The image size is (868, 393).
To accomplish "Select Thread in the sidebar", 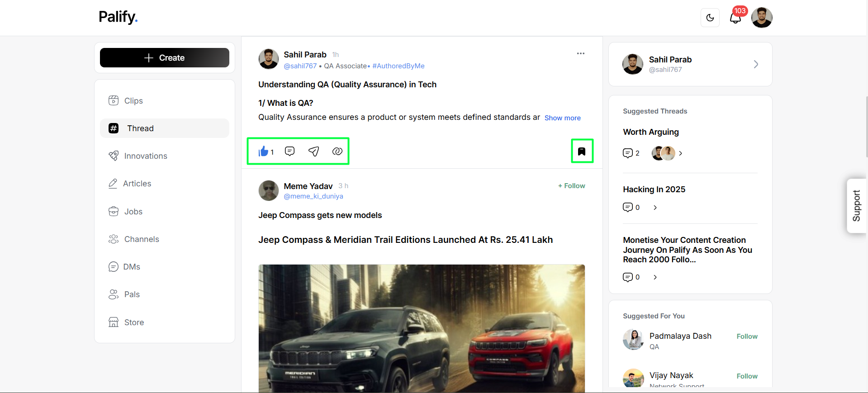I will click(x=165, y=128).
